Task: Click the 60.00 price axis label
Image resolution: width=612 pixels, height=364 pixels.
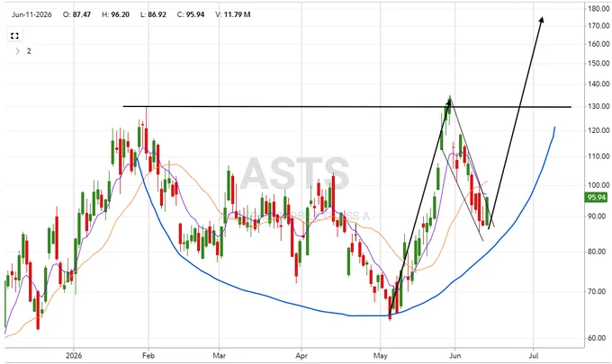Action: coord(598,338)
